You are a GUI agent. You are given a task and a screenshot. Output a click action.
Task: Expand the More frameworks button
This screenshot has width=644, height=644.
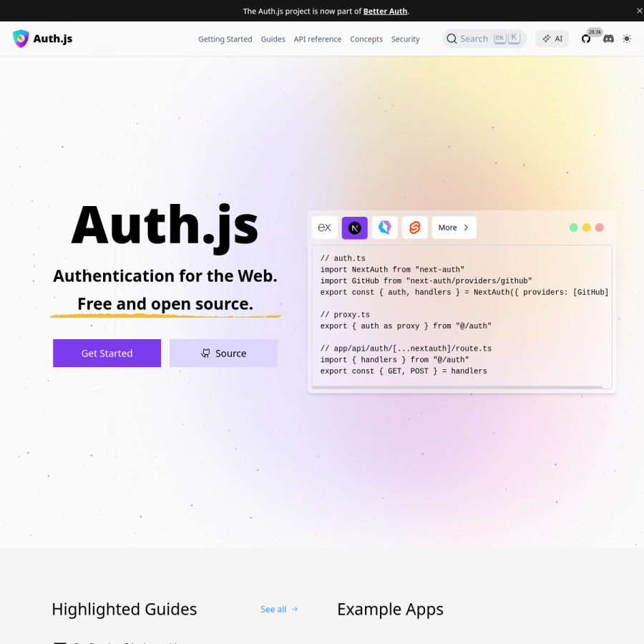pos(454,228)
